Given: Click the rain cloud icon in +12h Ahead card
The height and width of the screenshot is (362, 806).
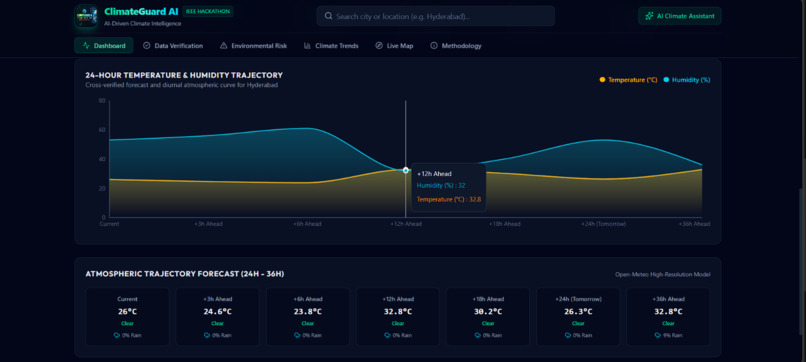Looking at the screenshot, I should (x=388, y=335).
